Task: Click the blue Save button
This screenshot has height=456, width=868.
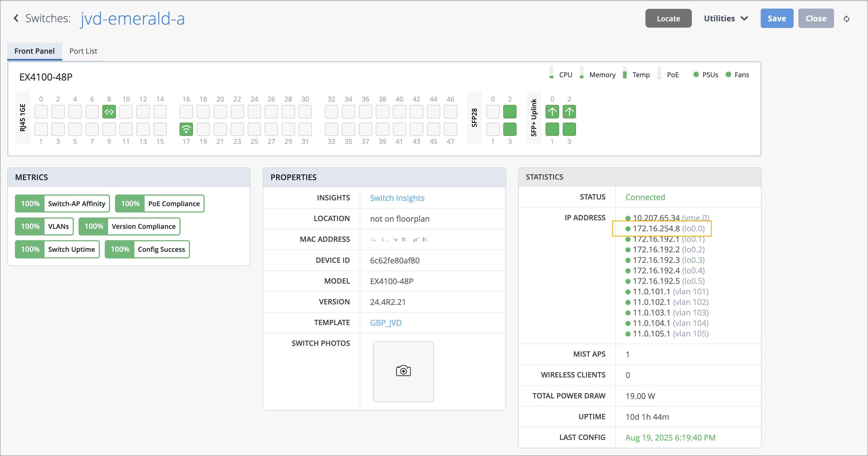Action: [x=776, y=19]
